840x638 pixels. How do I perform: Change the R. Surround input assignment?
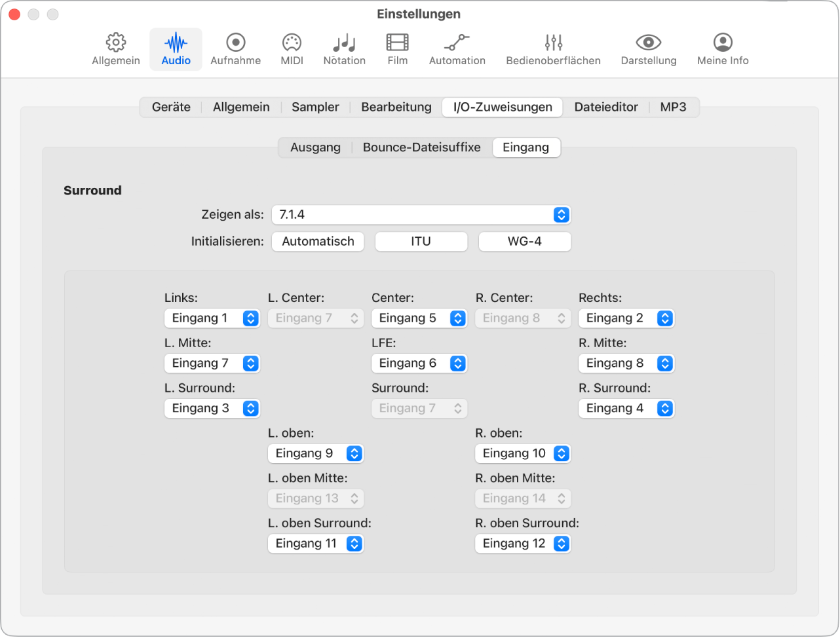(626, 409)
